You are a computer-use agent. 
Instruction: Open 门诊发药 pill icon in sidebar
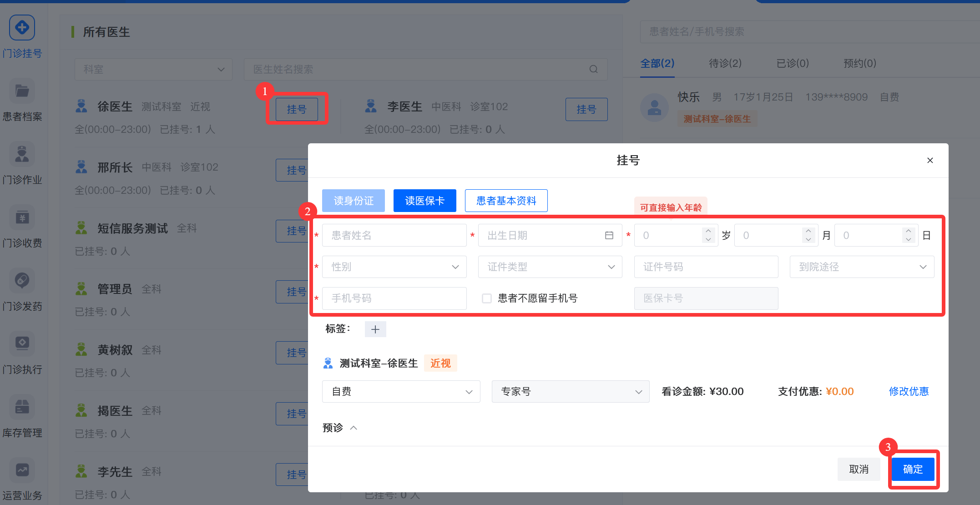[22, 280]
